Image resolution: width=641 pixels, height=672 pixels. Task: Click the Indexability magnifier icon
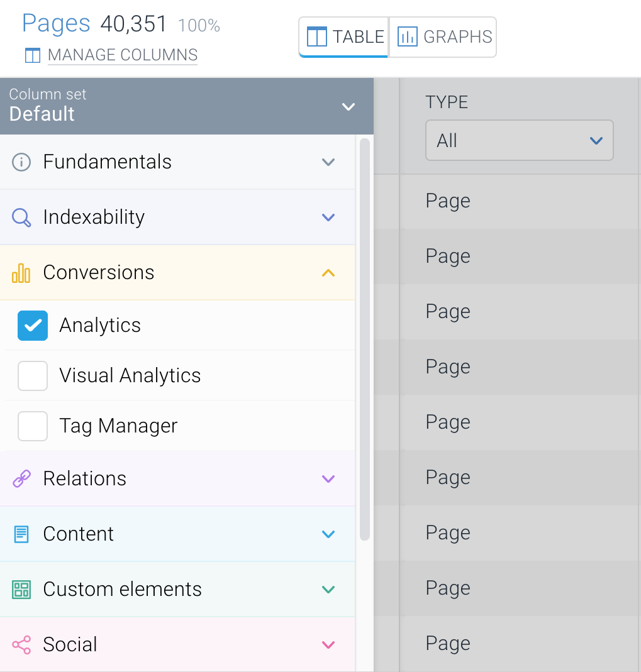21,218
